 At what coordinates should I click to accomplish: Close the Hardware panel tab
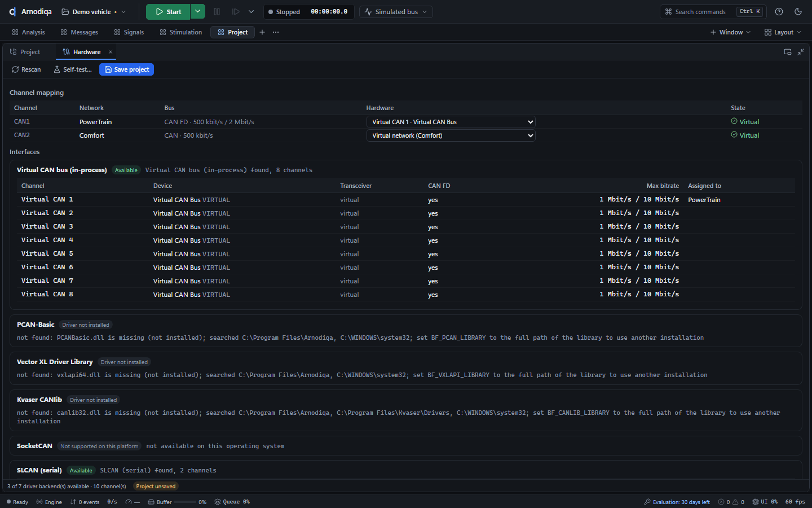111,52
